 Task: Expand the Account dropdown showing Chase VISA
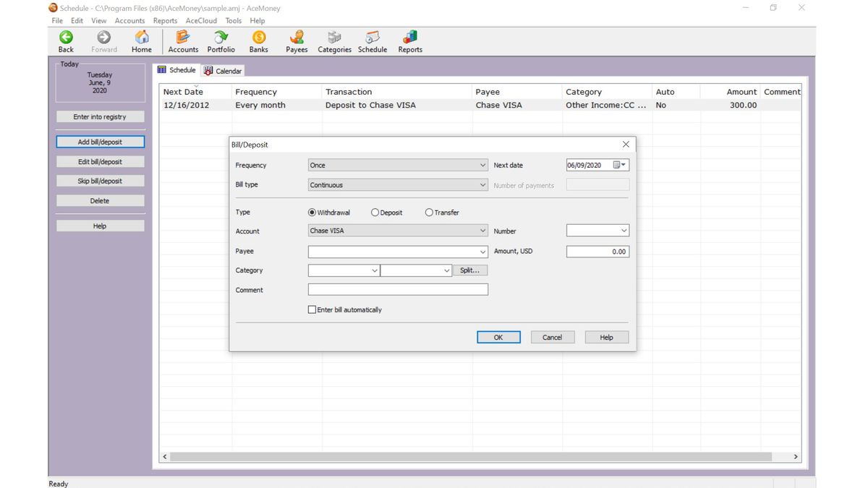pyautogui.click(x=398, y=231)
